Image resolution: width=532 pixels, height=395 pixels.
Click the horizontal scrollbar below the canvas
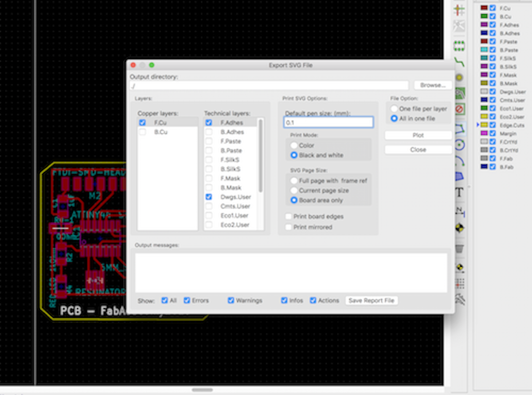click(x=203, y=390)
